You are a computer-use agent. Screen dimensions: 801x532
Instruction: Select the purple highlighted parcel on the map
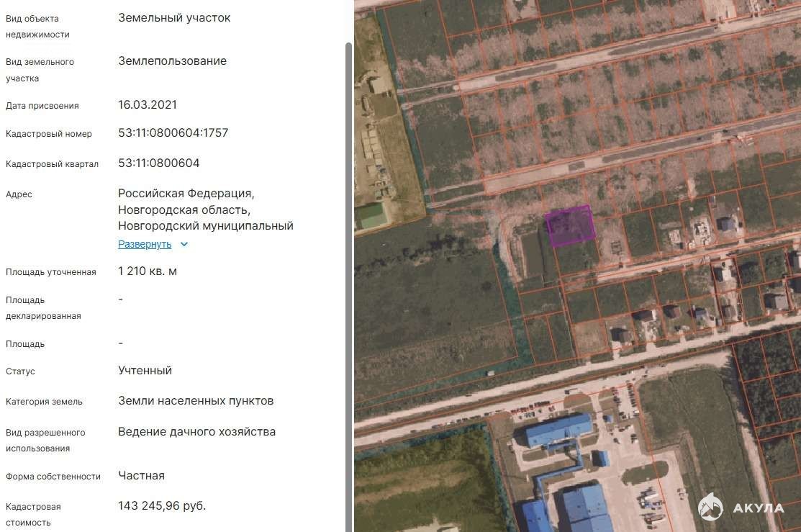click(571, 225)
